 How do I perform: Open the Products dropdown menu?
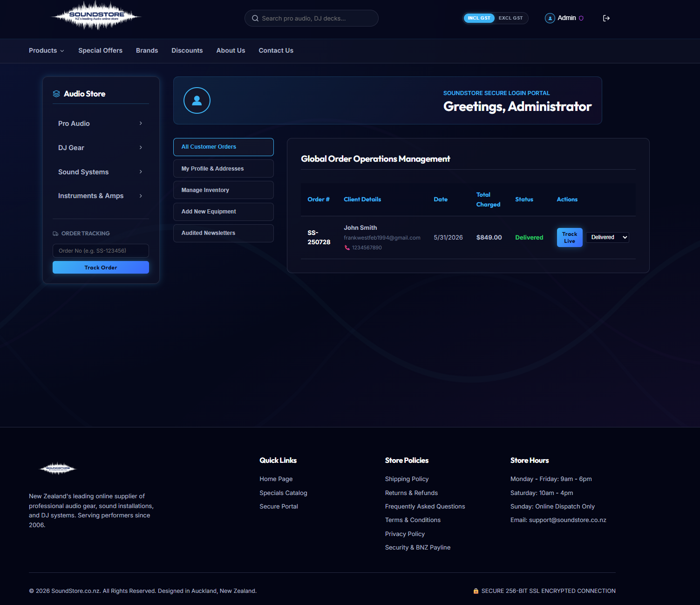click(x=47, y=50)
